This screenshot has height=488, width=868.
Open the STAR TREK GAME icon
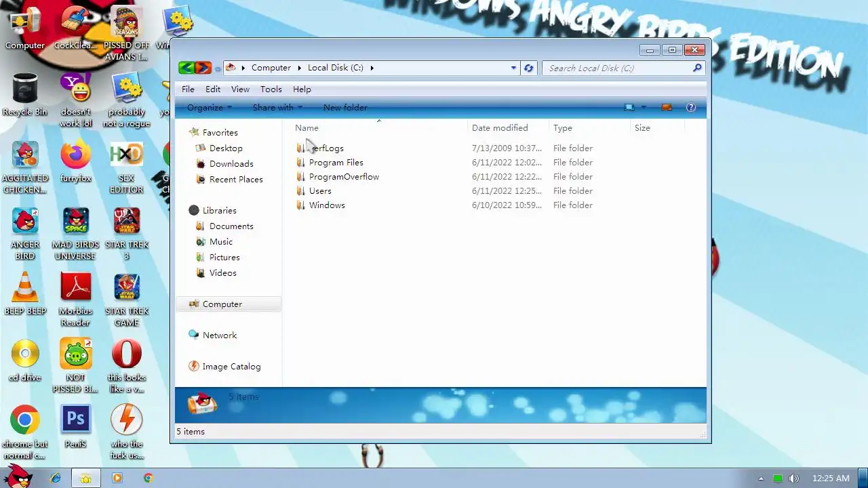pos(126,299)
